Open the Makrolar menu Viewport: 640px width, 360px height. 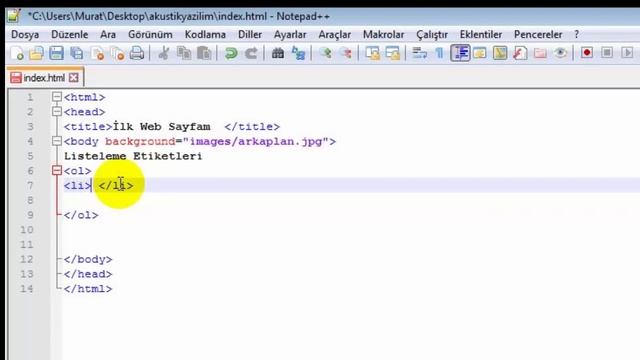click(x=383, y=35)
